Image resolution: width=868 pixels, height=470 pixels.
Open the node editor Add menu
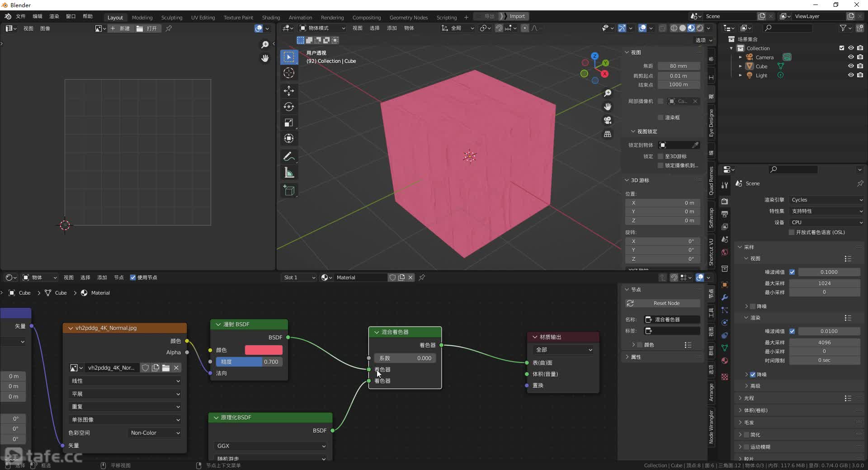102,277
